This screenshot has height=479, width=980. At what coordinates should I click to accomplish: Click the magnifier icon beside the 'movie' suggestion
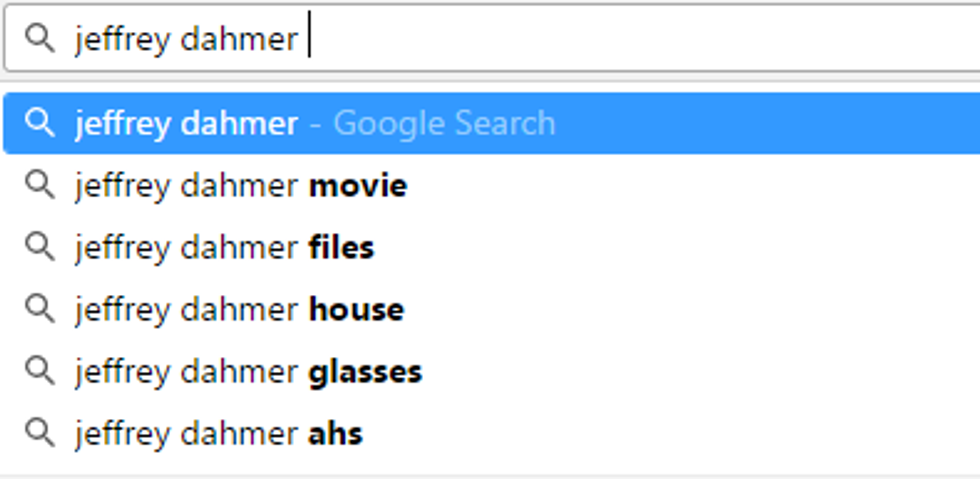point(39,185)
